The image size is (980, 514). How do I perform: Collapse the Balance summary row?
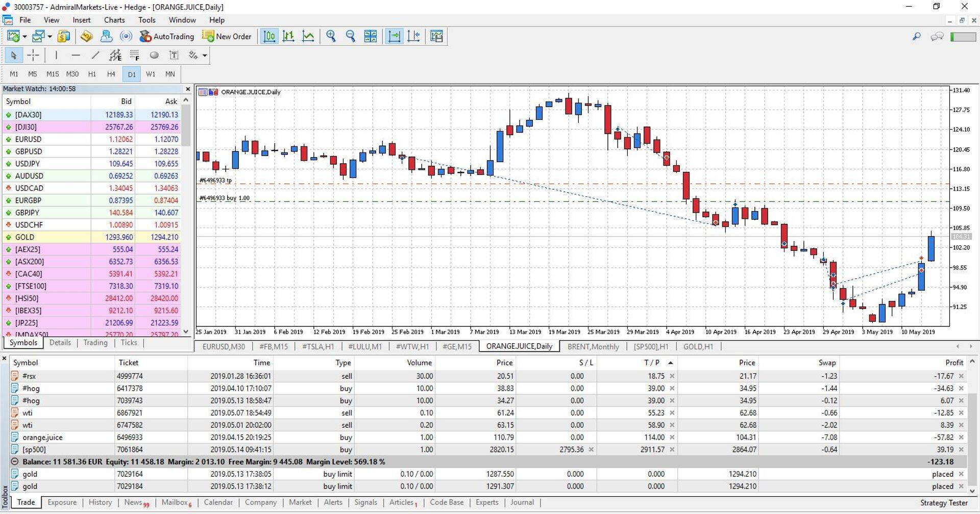[15, 461]
